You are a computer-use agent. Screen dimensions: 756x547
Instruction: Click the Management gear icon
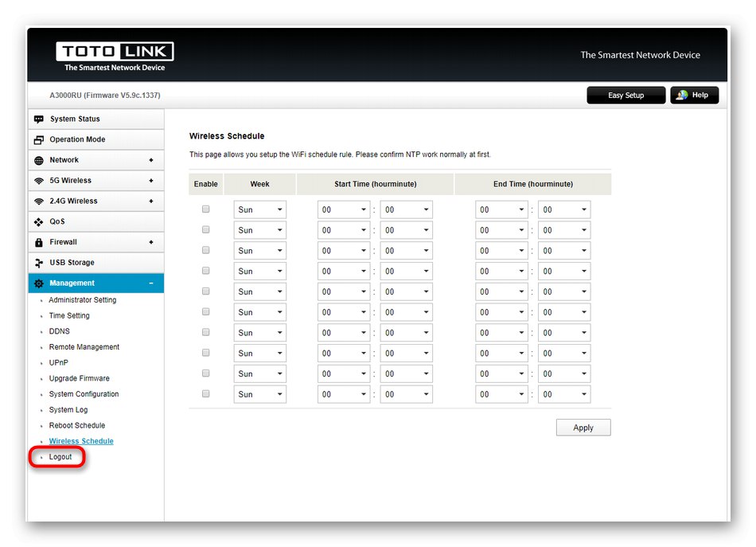pyautogui.click(x=38, y=283)
